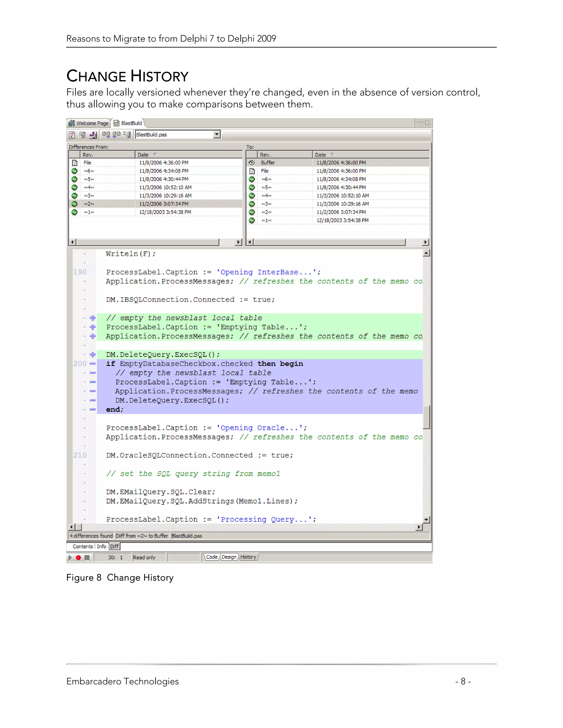Viewport: 563px width, 728px height.
Task: Select revision ~1~ in Differences From
Action: pos(156,212)
